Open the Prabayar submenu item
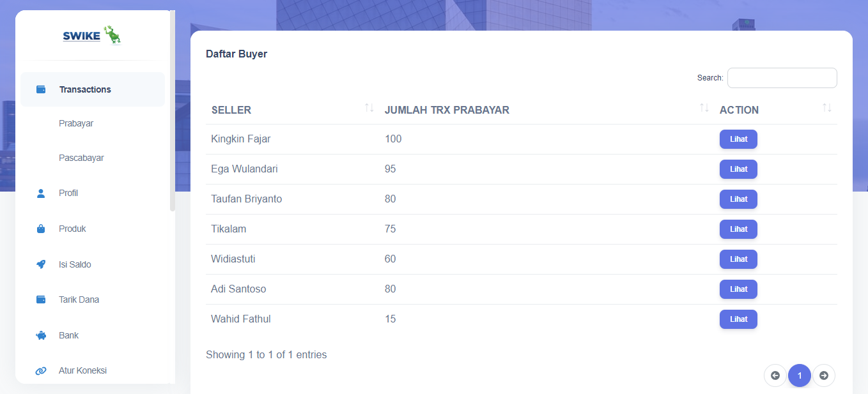The image size is (868, 394). point(76,123)
